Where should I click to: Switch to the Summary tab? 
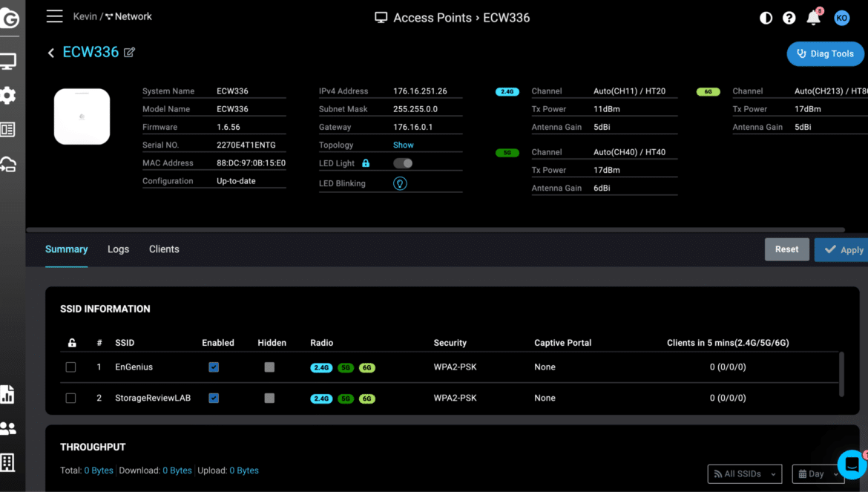(67, 249)
